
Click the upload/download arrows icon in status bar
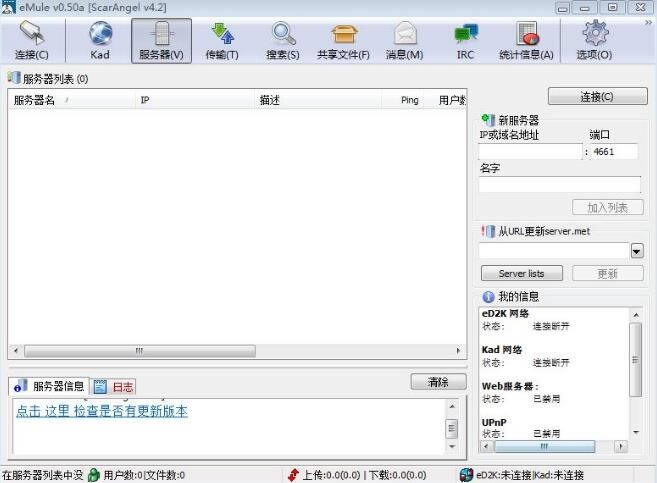pyautogui.click(x=293, y=475)
